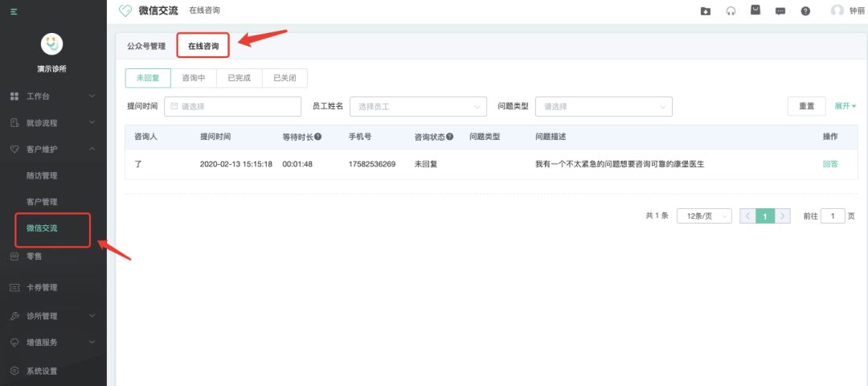
Task: Click the 前往 page number input
Action: (x=833, y=216)
